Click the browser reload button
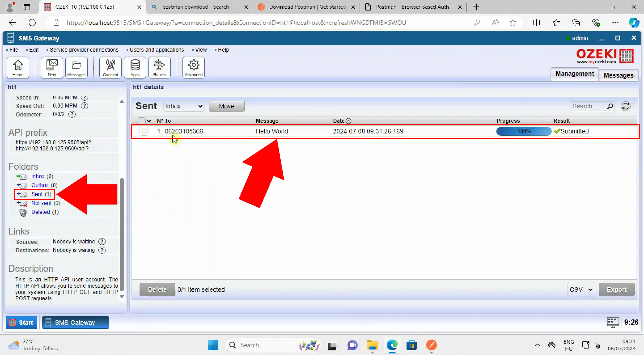 (x=32, y=23)
